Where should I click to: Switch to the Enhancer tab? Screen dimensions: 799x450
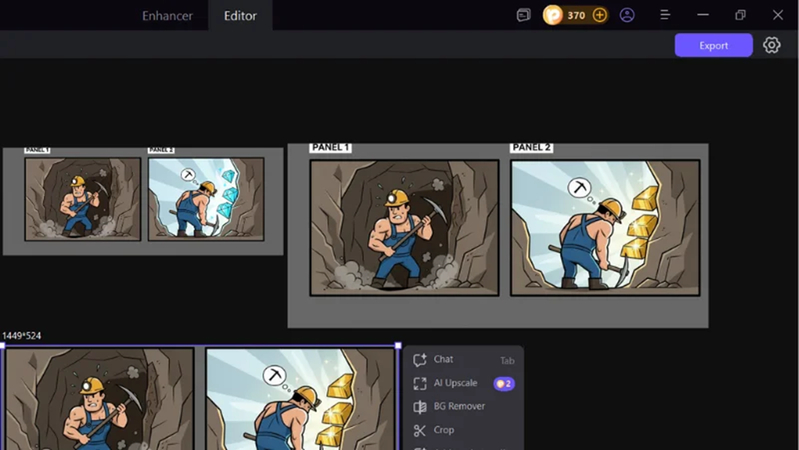pyautogui.click(x=167, y=16)
